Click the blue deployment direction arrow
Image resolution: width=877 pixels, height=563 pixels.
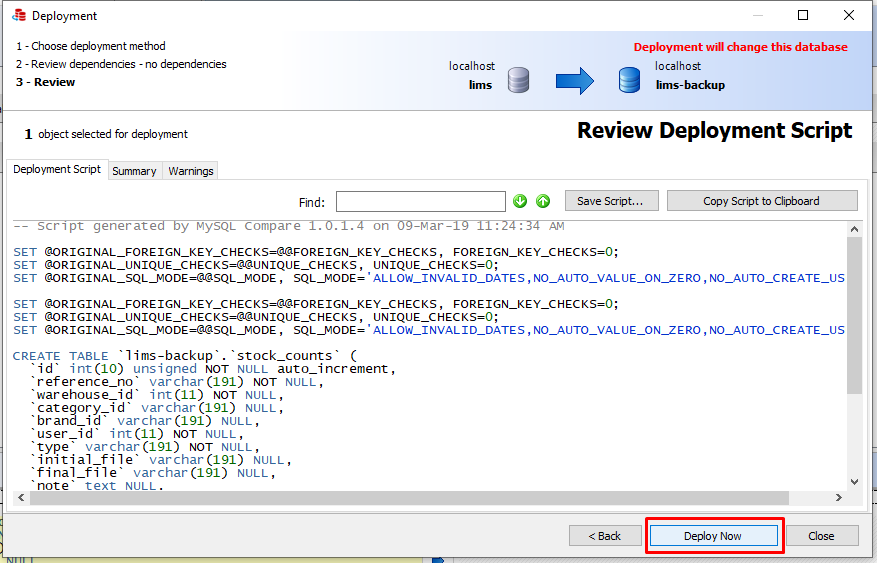point(574,81)
